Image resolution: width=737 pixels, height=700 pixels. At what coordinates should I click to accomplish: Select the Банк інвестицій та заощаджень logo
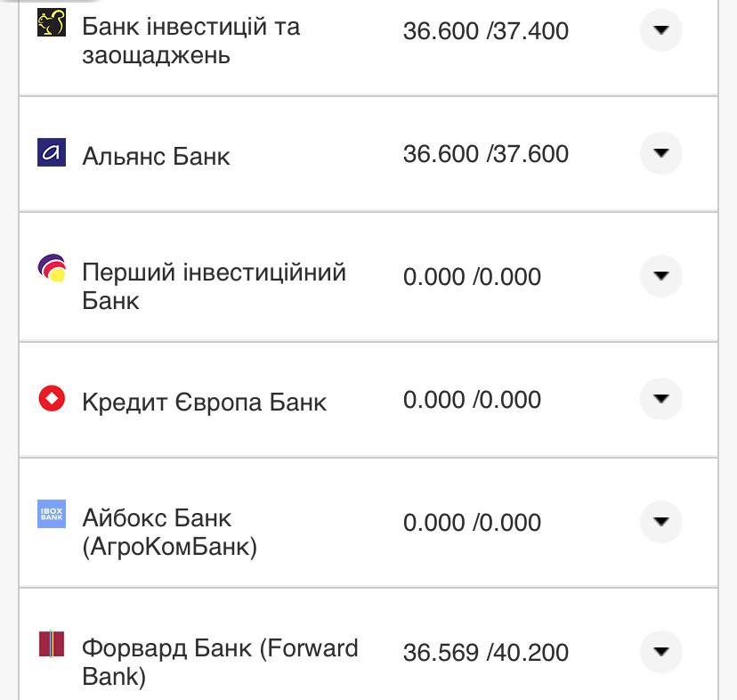pos(52,21)
